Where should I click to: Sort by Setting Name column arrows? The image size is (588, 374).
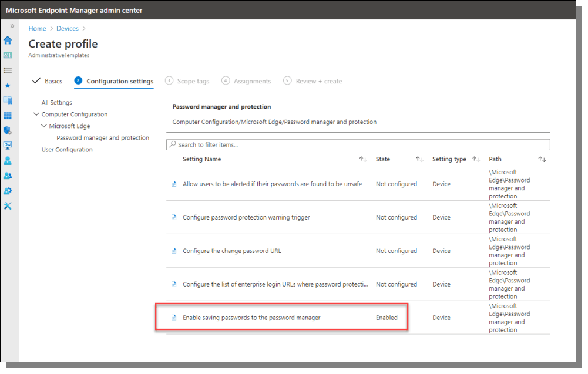362,159
